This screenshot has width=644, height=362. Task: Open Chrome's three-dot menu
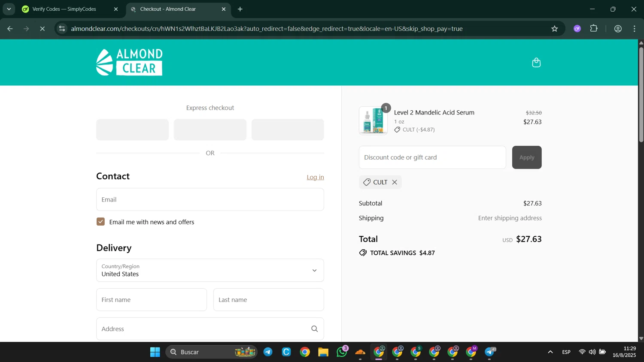pos(635,29)
